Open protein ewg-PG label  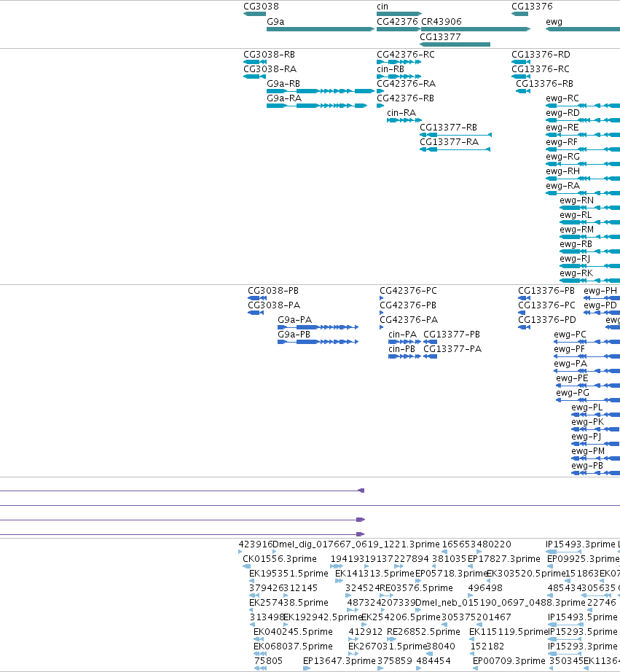pos(573,393)
